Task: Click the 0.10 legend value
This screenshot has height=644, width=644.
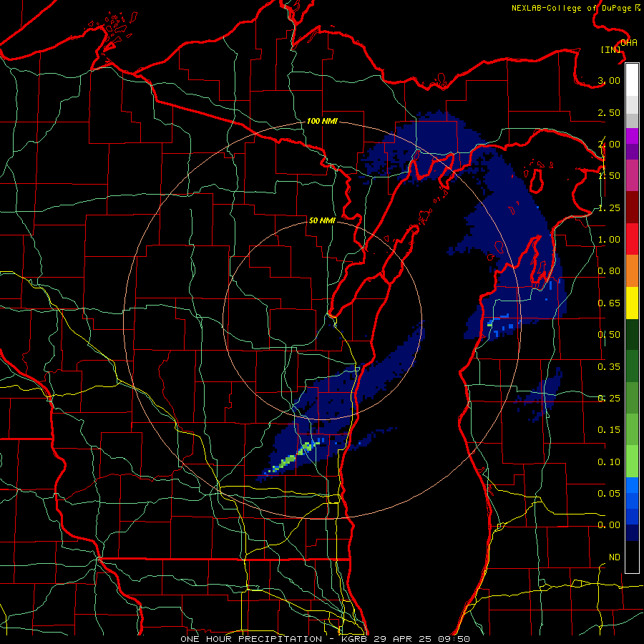Action: [x=609, y=462]
